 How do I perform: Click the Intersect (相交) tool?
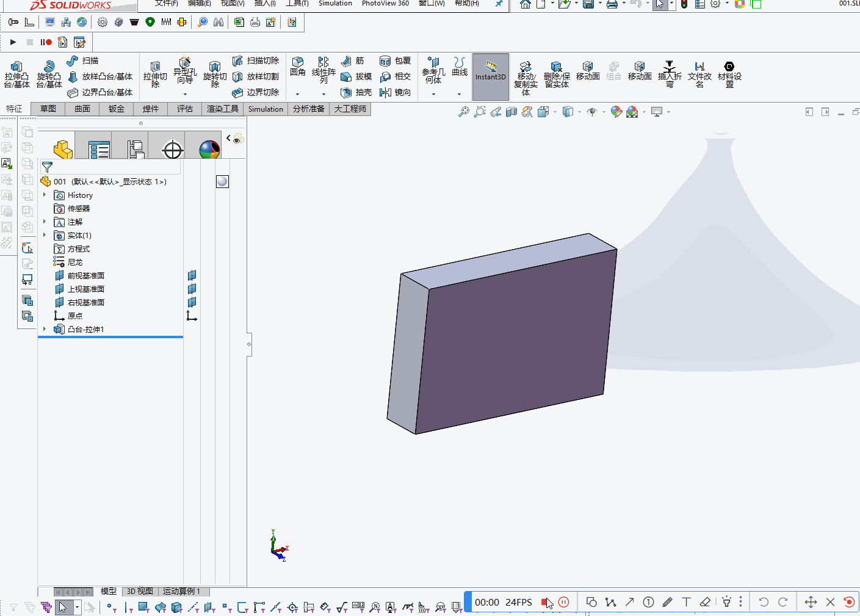(396, 76)
